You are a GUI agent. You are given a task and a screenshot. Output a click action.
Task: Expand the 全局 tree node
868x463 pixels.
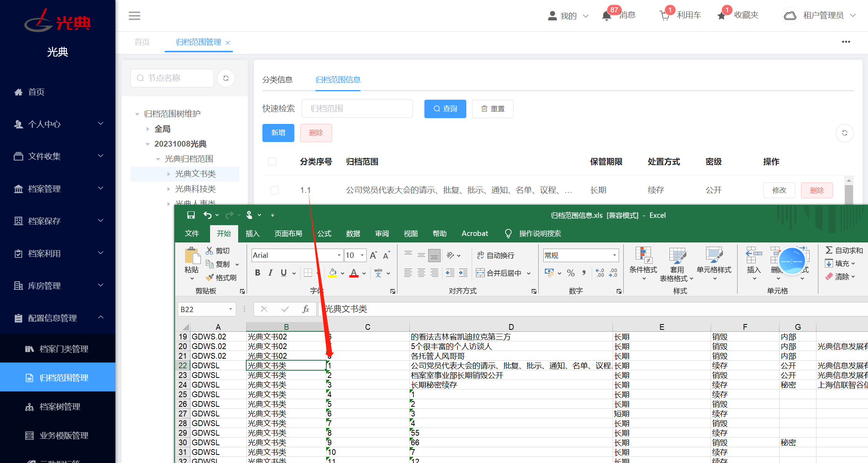(x=148, y=129)
